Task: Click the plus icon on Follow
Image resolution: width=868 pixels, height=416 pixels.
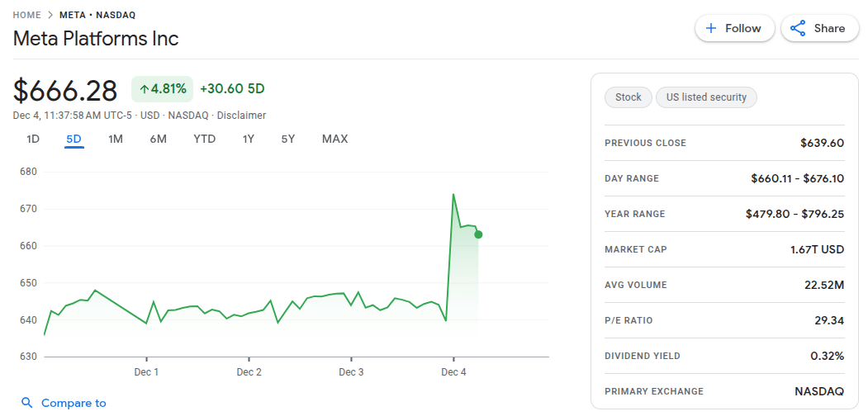Action: click(x=710, y=28)
